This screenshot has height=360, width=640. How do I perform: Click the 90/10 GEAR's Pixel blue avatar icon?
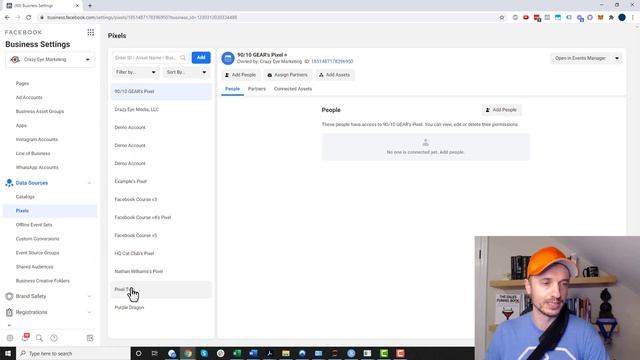click(x=228, y=58)
